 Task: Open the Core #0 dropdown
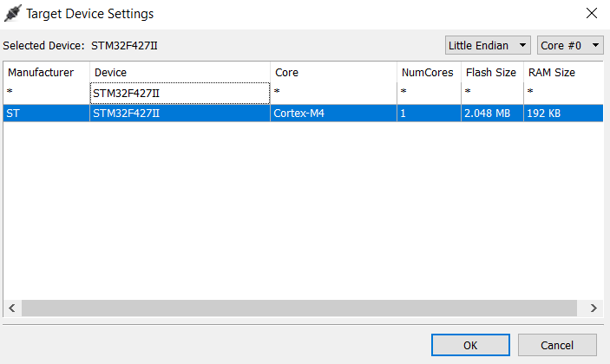coord(570,45)
